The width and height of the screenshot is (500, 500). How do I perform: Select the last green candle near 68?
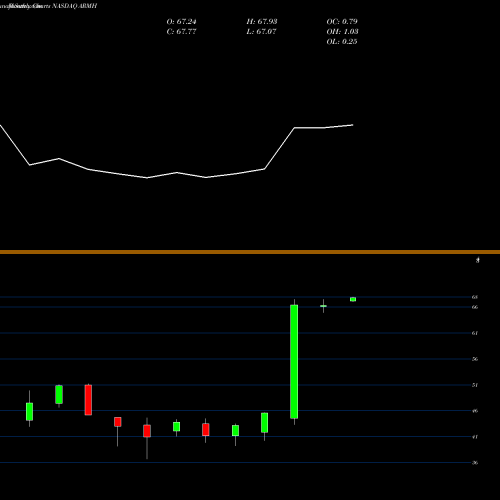[x=353, y=299]
